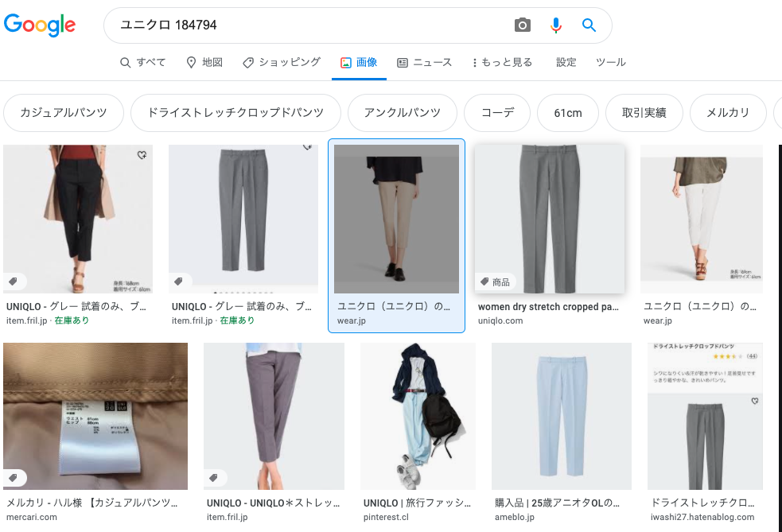Viewport: 782px width, 532px height.
Task: Select the 画像 tab
Action: (x=359, y=62)
